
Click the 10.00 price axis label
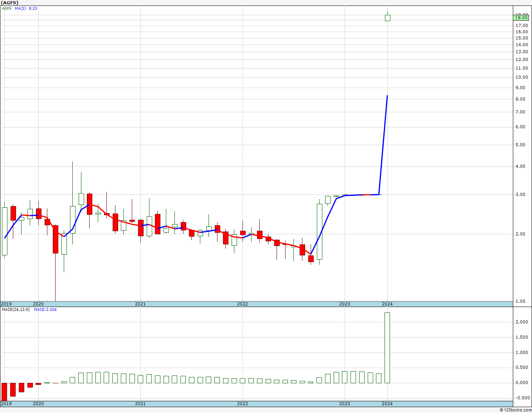pyautogui.click(x=522, y=77)
